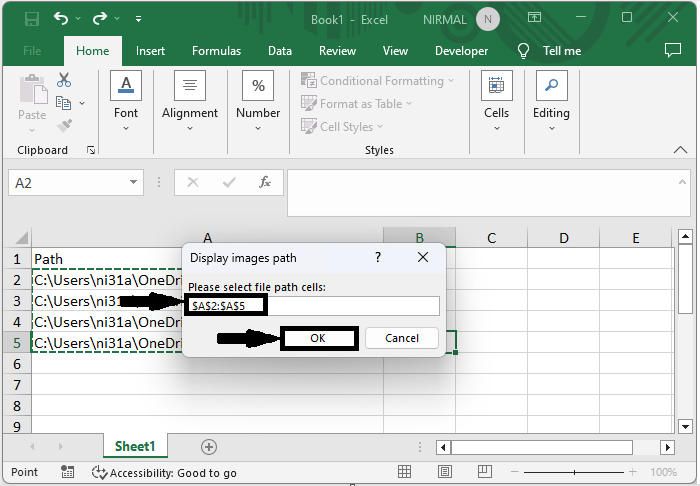
Task: Switch to the Home tab
Action: click(x=92, y=51)
